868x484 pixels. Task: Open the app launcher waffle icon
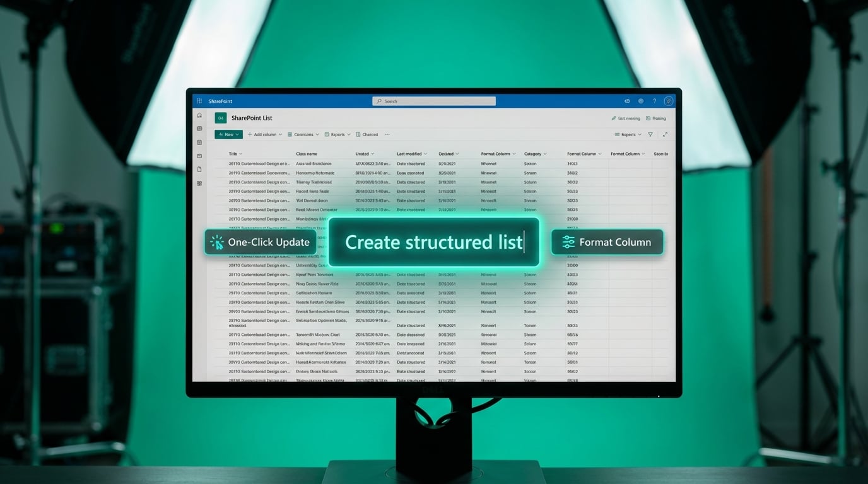pyautogui.click(x=199, y=101)
